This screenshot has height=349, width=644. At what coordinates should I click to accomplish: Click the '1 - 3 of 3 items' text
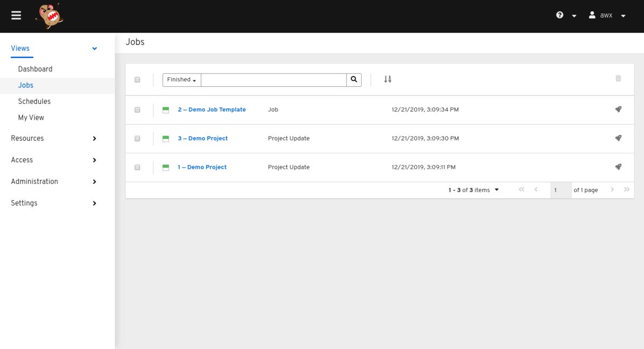pyautogui.click(x=469, y=190)
